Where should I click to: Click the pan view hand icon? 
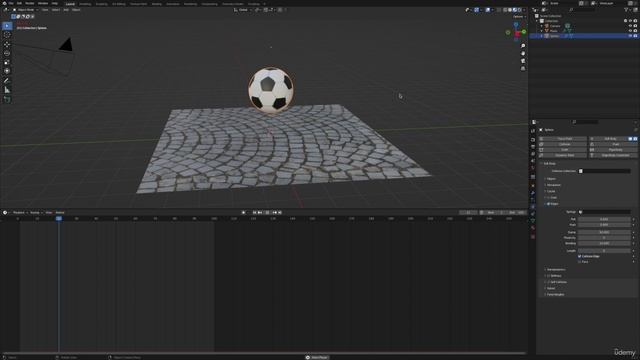point(523,53)
